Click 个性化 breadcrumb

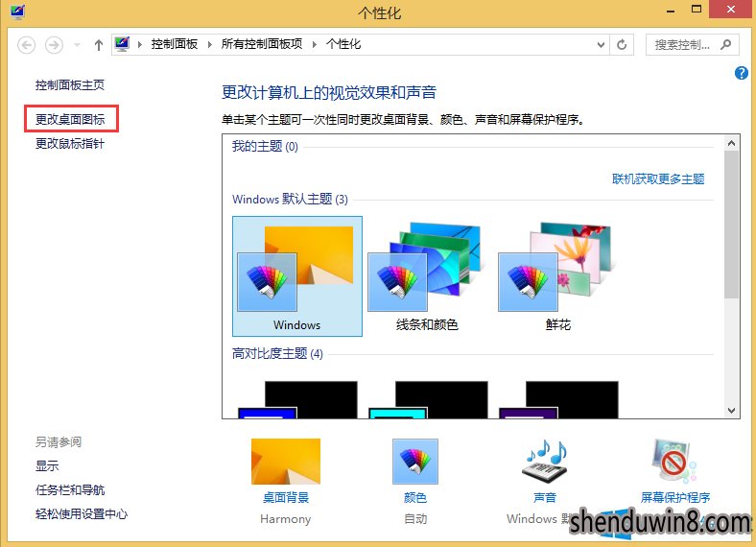point(343,44)
